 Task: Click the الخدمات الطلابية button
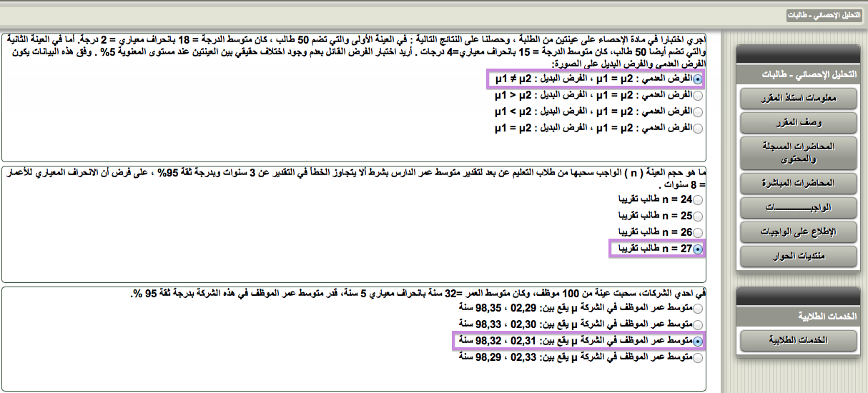[x=798, y=341]
